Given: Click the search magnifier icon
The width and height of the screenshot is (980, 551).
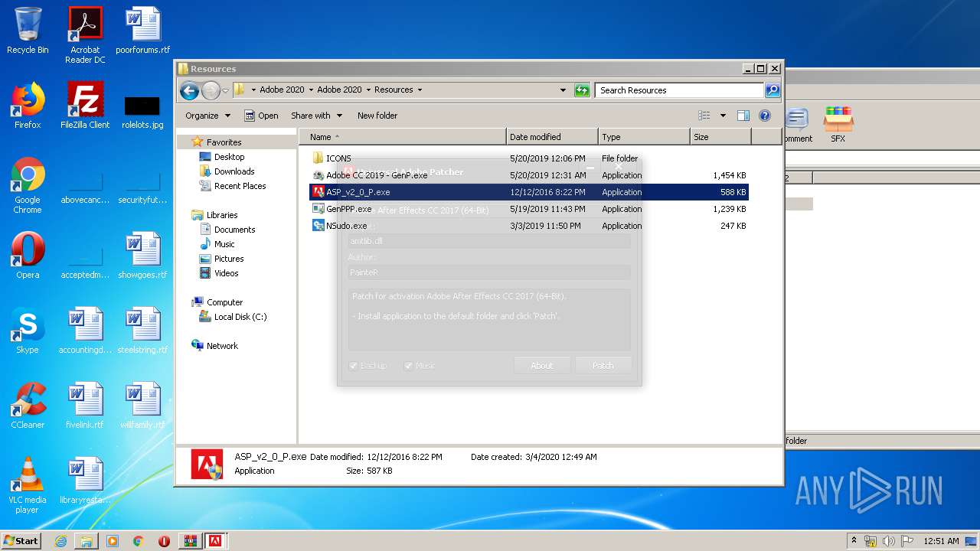Looking at the screenshot, I should [x=773, y=90].
